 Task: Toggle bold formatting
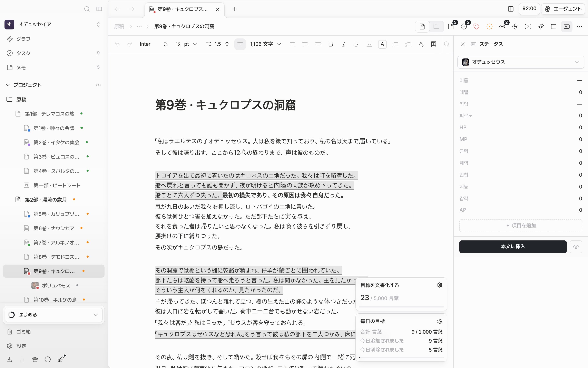[x=331, y=44]
